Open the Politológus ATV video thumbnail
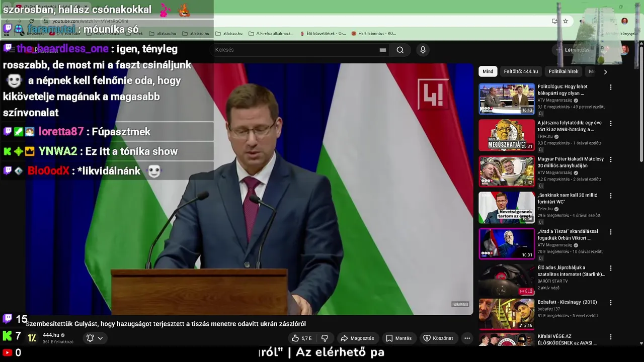The height and width of the screenshot is (362, 644). pos(506,99)
